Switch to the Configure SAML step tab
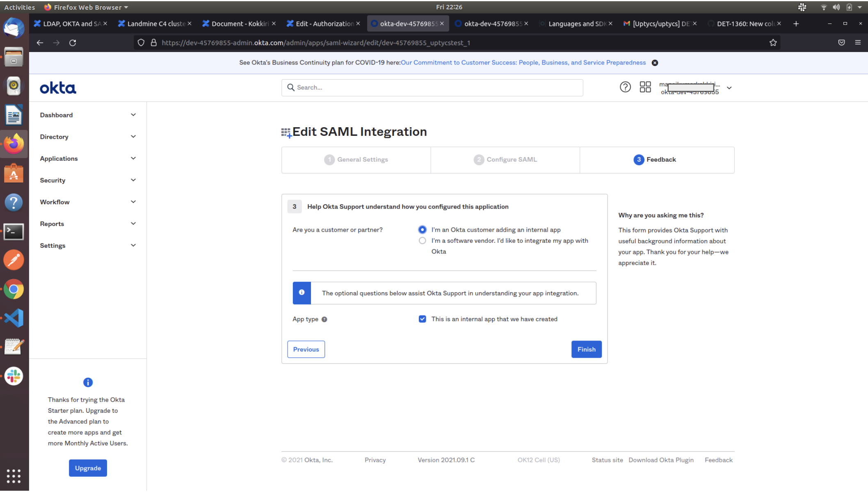This screenshot has width=868, height=494. click(x=505, y=160)
